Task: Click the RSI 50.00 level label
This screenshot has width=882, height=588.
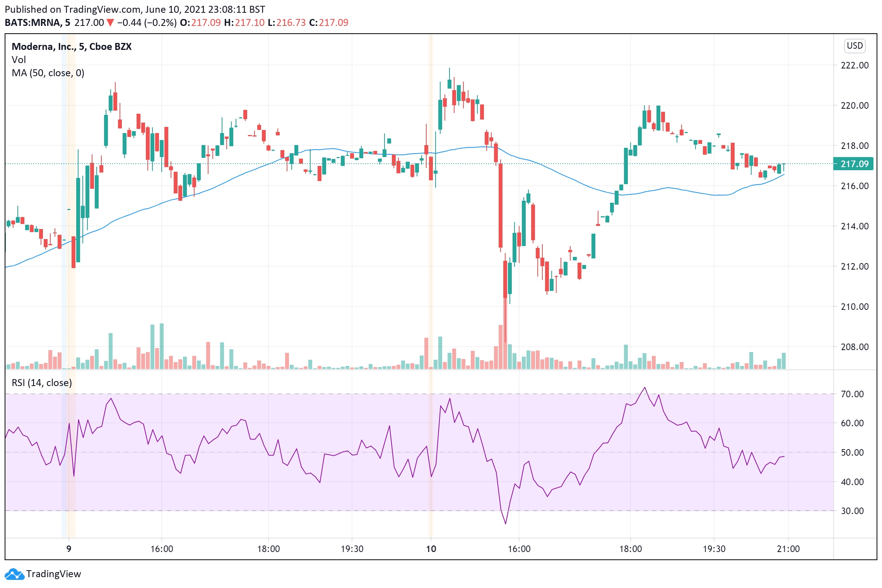Action: click(x=852, y=452)
